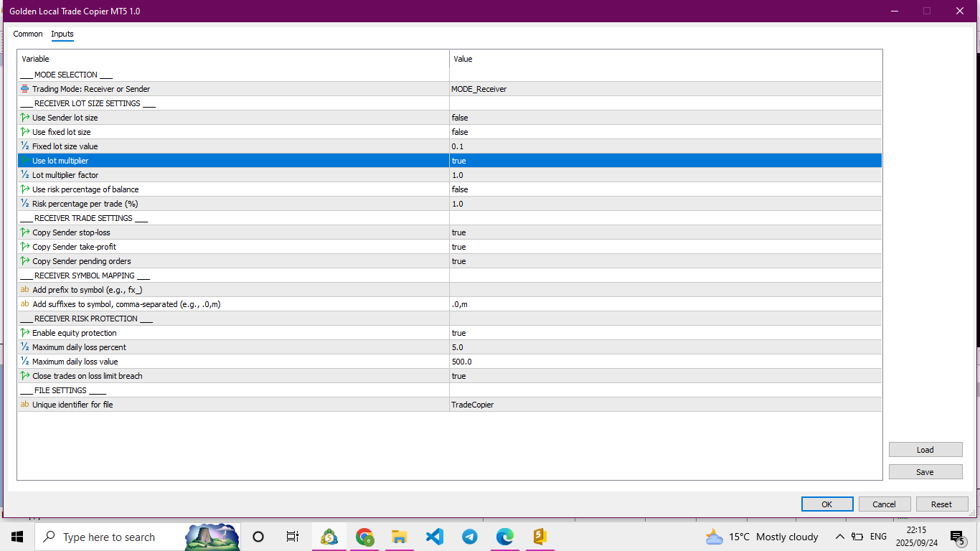Click the ab icon beside Add prefix to symbol
The height and width of the screenshot is (551, 980).
[x=25, y=290]
